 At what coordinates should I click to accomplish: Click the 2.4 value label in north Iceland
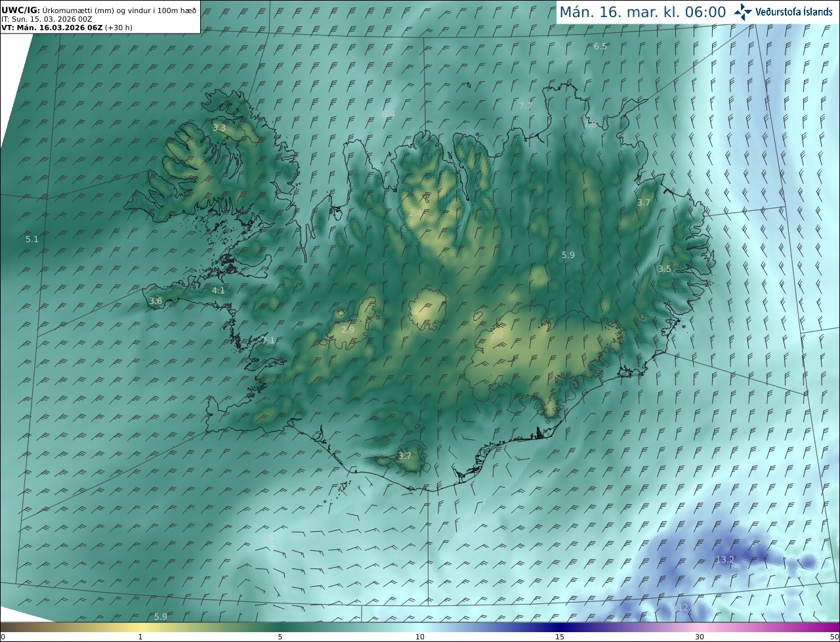coord(415,213)
